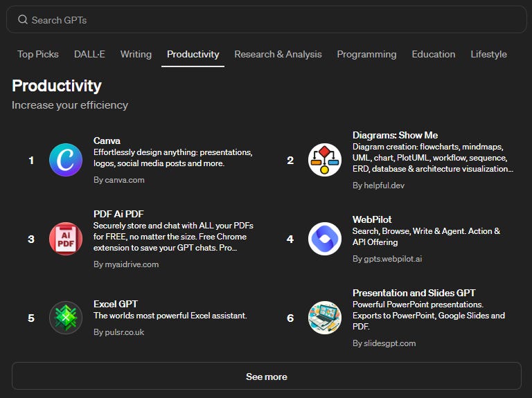This screenshot has width=532, height=398.
Task: Click the 'By slidesgpt.com' author text
Action: [x=384, y=343]
